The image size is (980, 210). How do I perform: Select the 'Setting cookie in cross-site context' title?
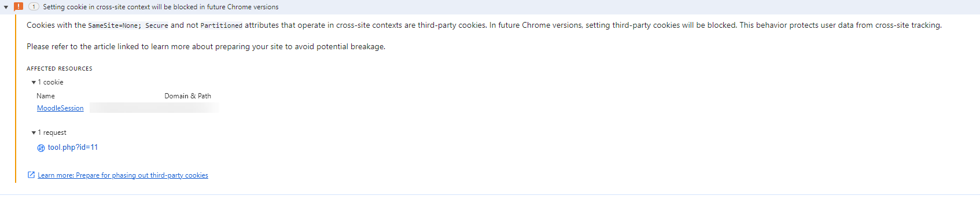161,7
